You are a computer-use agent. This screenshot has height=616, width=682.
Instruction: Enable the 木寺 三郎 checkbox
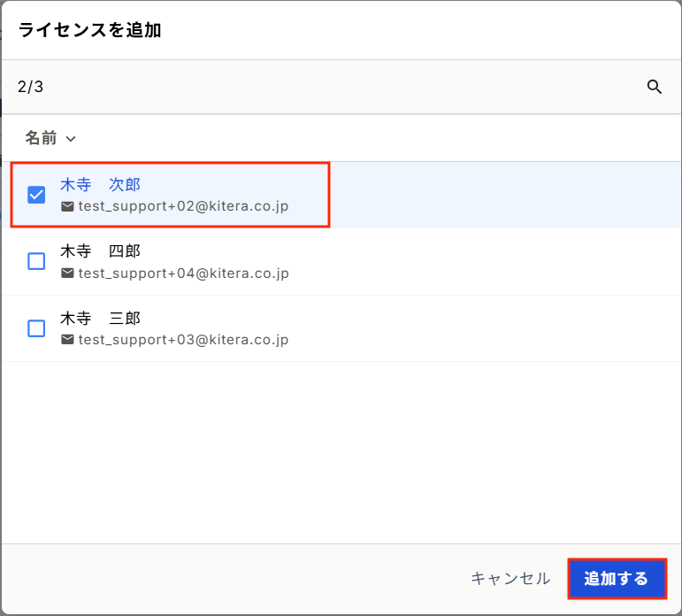(36, 328)
